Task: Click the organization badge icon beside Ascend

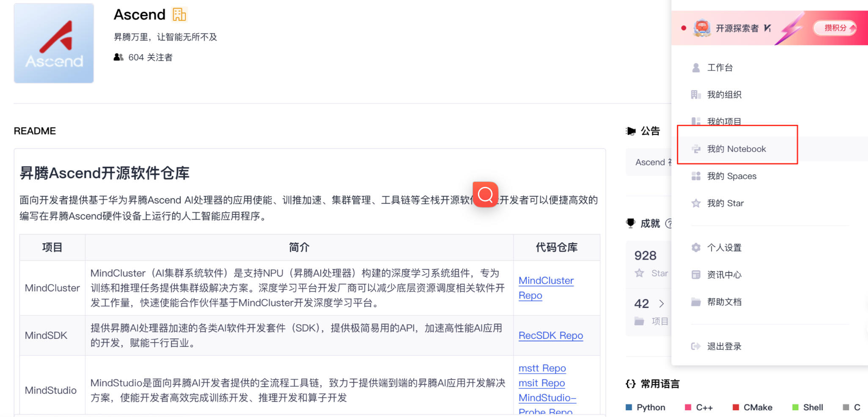Action: pos(179,14)
